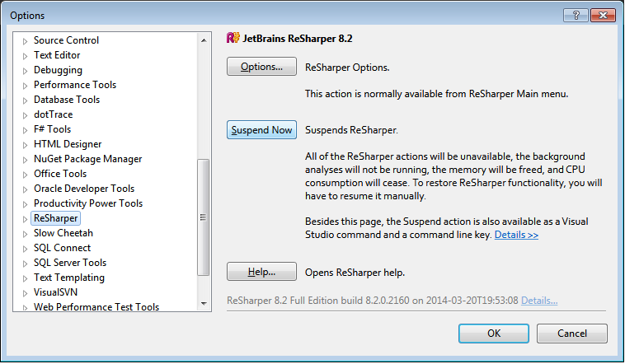Open ReSharper Options button
Image resolution: width=625 pixels, height=364 pixels.
coord(261,67)
